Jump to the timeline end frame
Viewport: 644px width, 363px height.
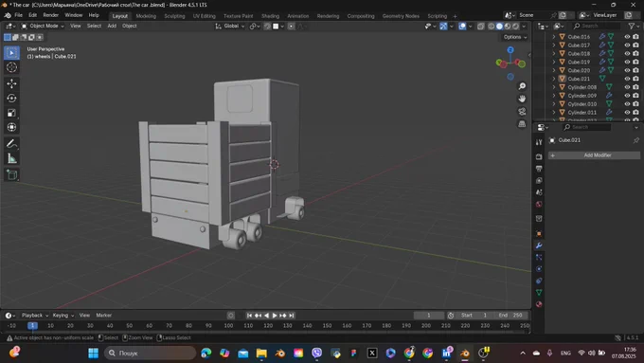(x=291, y=316)
